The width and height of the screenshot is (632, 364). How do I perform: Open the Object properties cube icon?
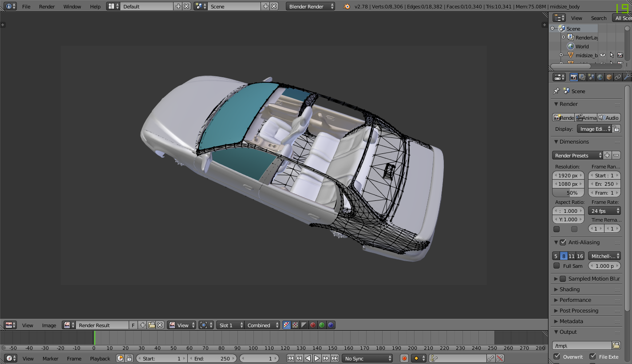609,77
